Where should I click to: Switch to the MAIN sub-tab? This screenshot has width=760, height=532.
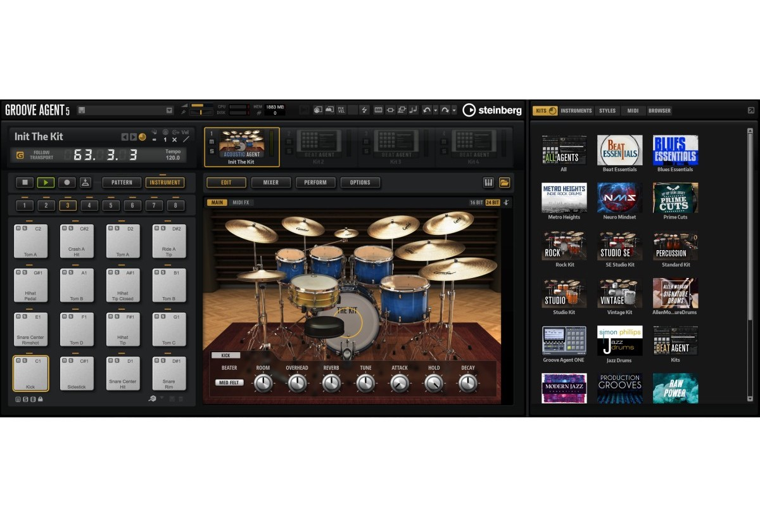217,203
